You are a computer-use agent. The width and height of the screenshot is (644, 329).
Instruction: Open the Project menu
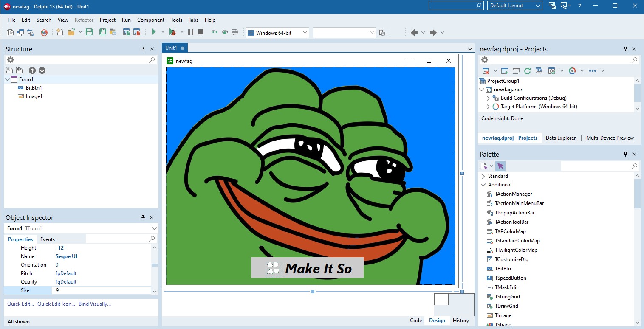point(108,20)
